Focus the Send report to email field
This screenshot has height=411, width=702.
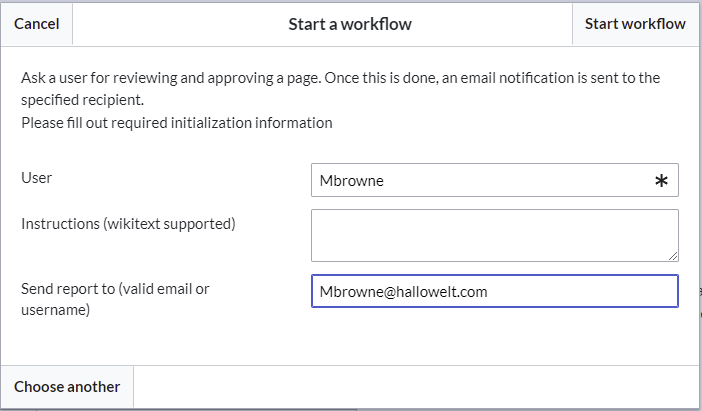click(x=495, y=291)
